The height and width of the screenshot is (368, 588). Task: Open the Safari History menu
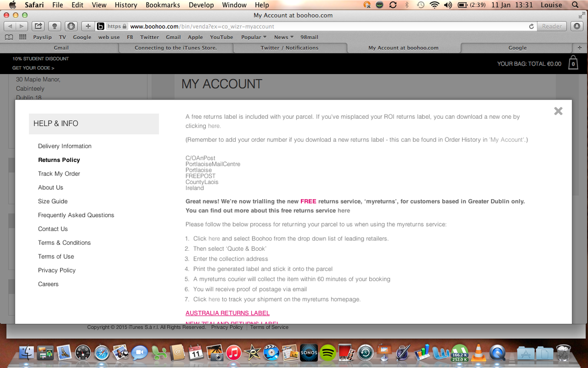[x=126, y=5]
